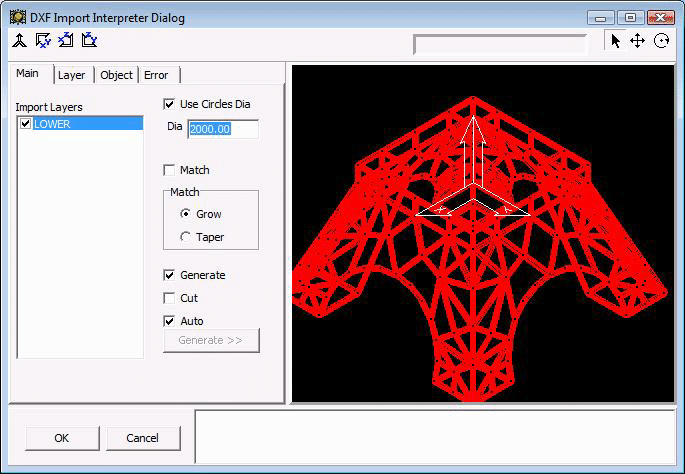
Task: Activate the rotate view tool
Action: 660,41
